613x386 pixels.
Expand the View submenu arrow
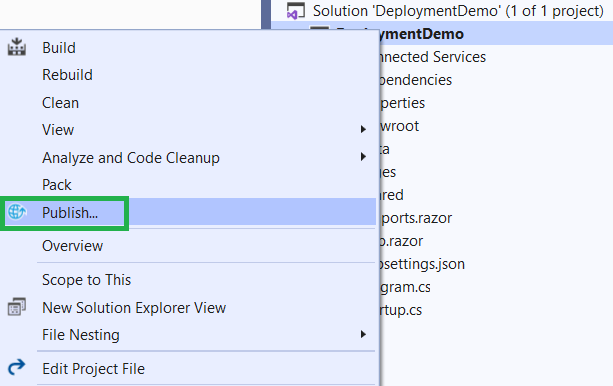[x=363, y=129]
